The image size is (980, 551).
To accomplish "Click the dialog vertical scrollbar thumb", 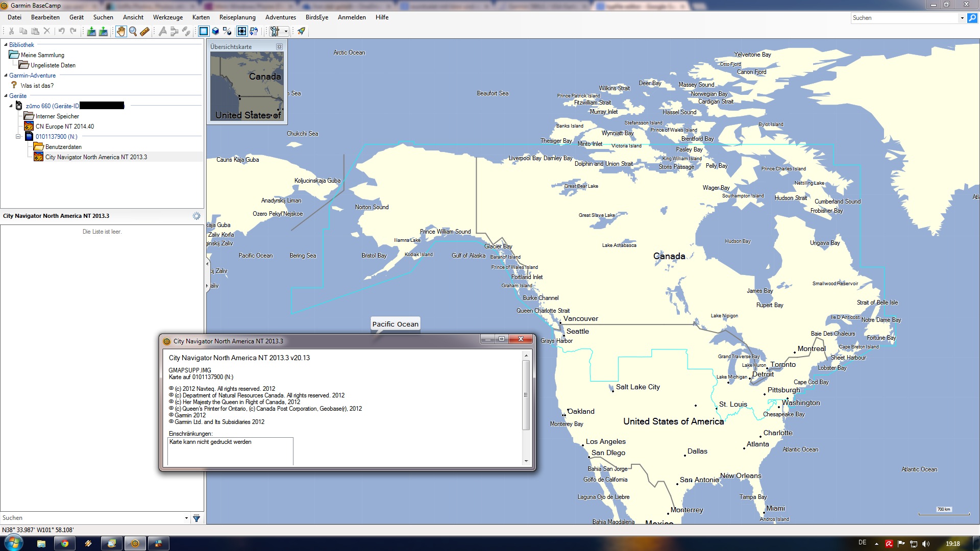I will [526, 395].
